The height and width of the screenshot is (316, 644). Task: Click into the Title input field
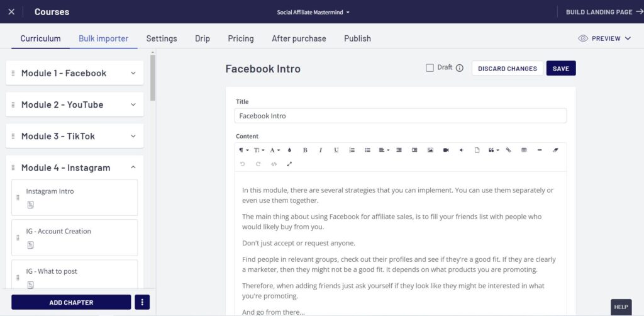pos(401,116)
